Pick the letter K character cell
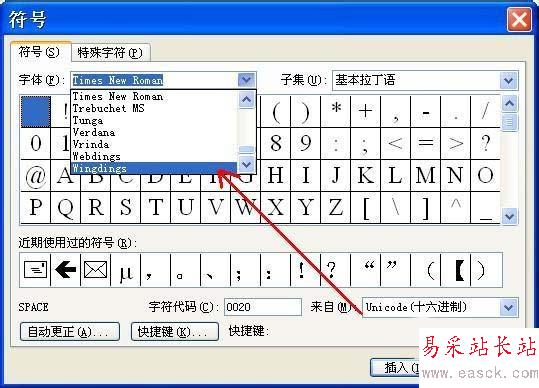Viewport: 539px width, 388px height. pos(366,176)
